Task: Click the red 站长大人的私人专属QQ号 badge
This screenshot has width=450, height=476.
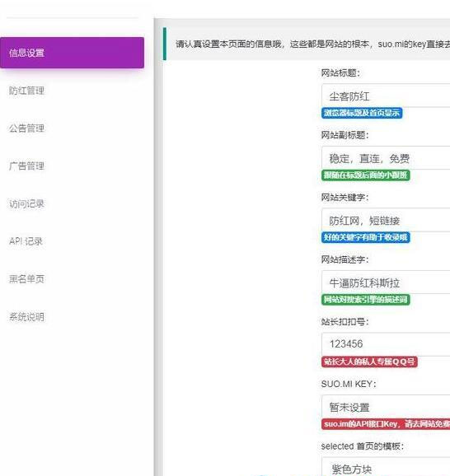Action: (369, 362)
